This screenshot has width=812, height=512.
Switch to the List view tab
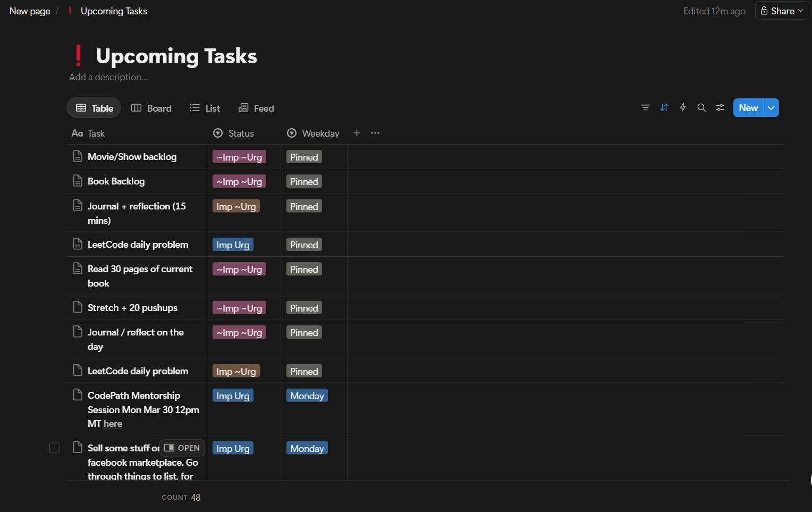205,108
